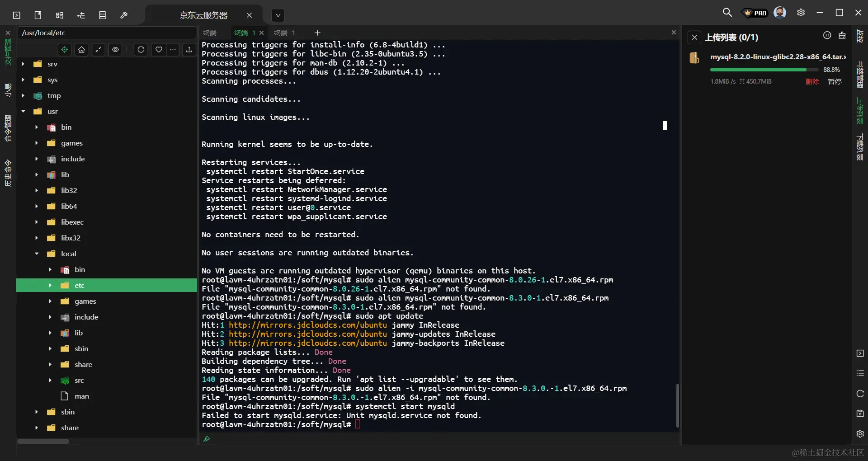
Task: Collapse the usr folder
Action: pos(23,112)
